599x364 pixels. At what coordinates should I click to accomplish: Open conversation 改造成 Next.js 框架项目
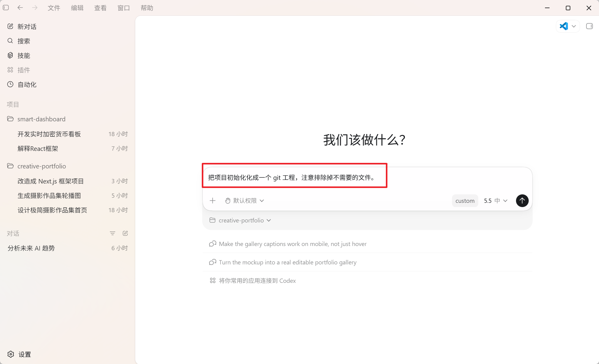point(68,181)
